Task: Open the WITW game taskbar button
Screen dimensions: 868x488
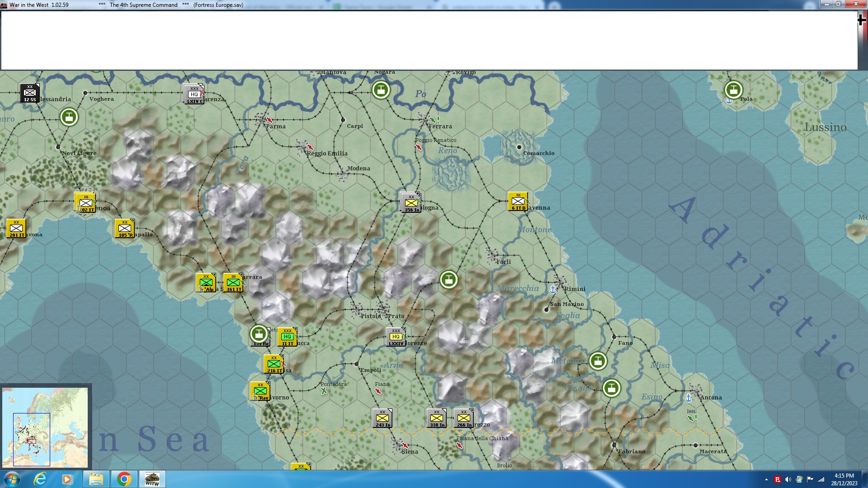Action: pos(152,479)
